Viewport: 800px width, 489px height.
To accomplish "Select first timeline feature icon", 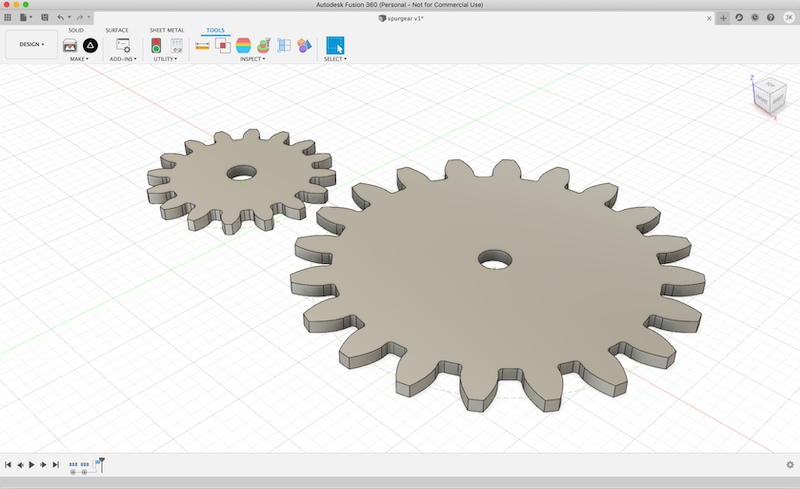I will click(x=73, y=464).
